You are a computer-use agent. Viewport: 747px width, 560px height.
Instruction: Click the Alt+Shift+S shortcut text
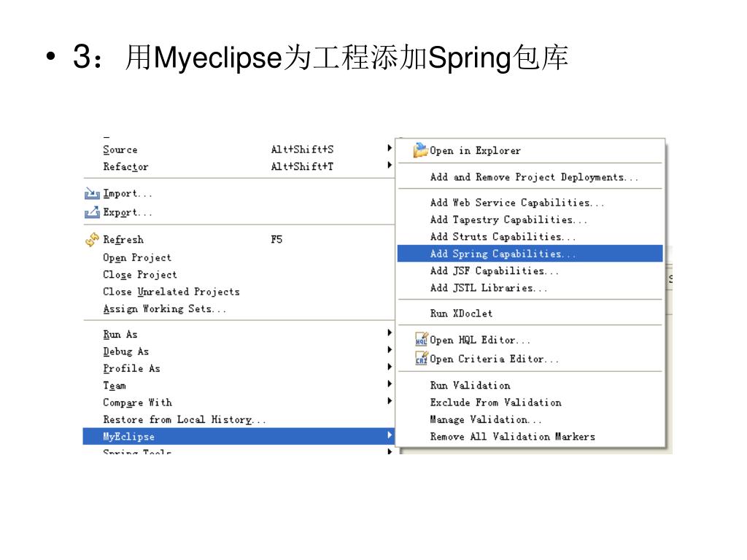pos(302,149)
